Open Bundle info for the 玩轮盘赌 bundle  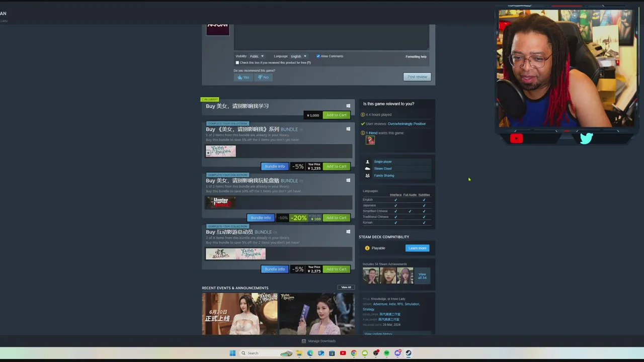261,218
